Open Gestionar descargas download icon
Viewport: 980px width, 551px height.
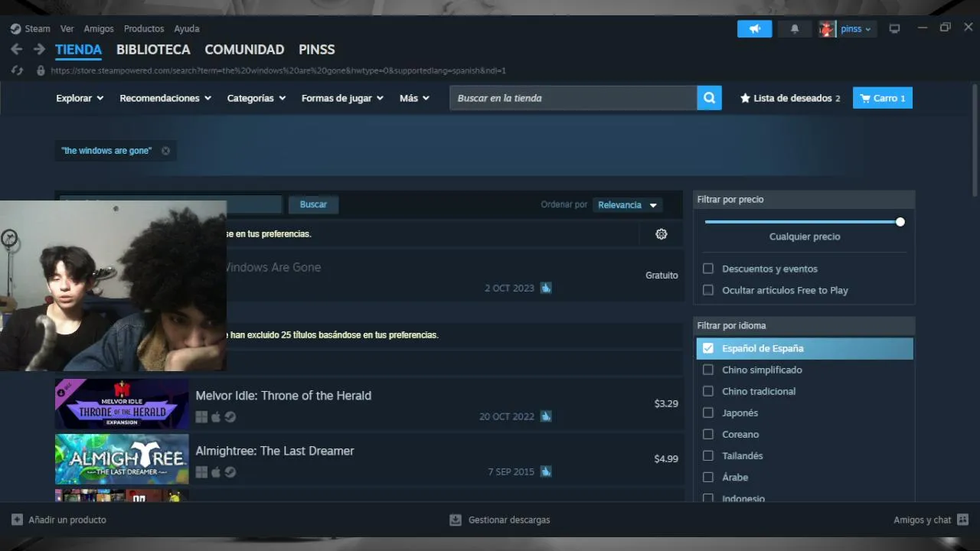point(455,520)
